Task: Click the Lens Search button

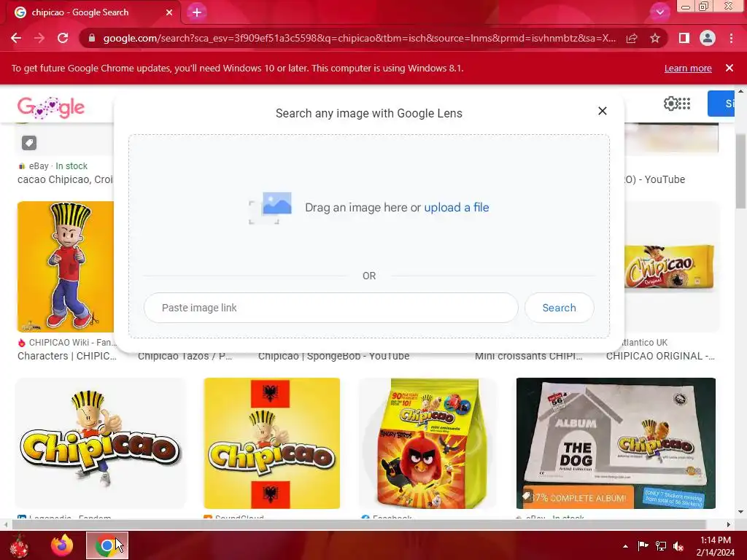Action: point(560,308)
